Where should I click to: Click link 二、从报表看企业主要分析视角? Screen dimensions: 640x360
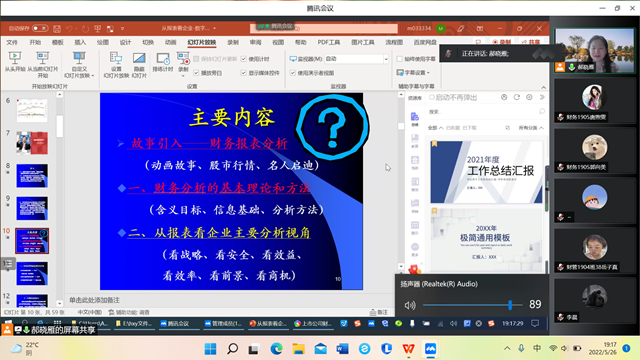[x=219, y=233]
